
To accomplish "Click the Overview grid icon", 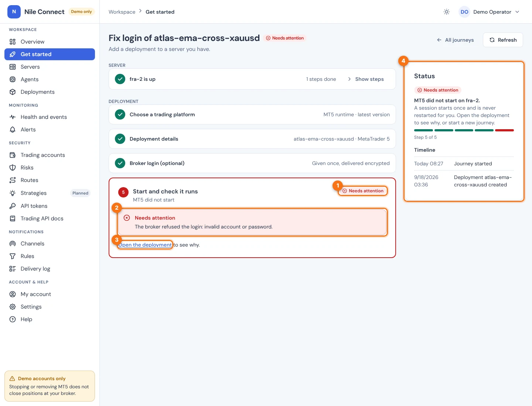I will (x=13, y=42).
